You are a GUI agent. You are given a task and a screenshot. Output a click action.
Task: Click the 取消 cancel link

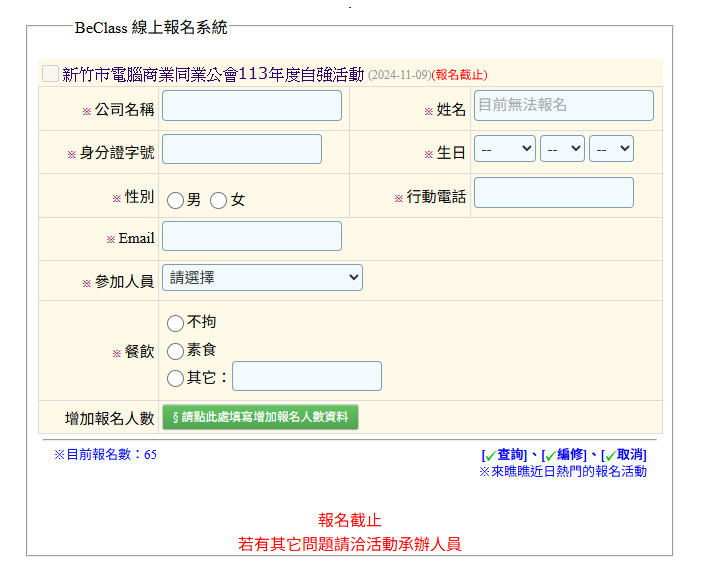[629, 455]
